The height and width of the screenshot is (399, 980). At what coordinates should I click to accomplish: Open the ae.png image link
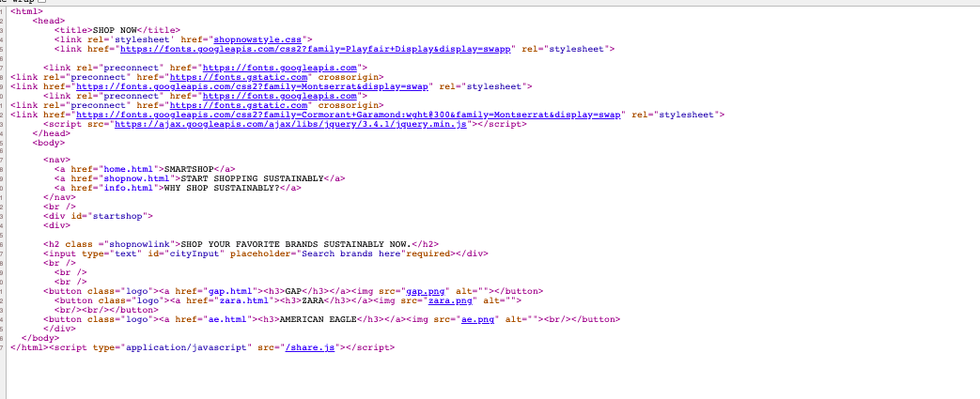(478, 319)
